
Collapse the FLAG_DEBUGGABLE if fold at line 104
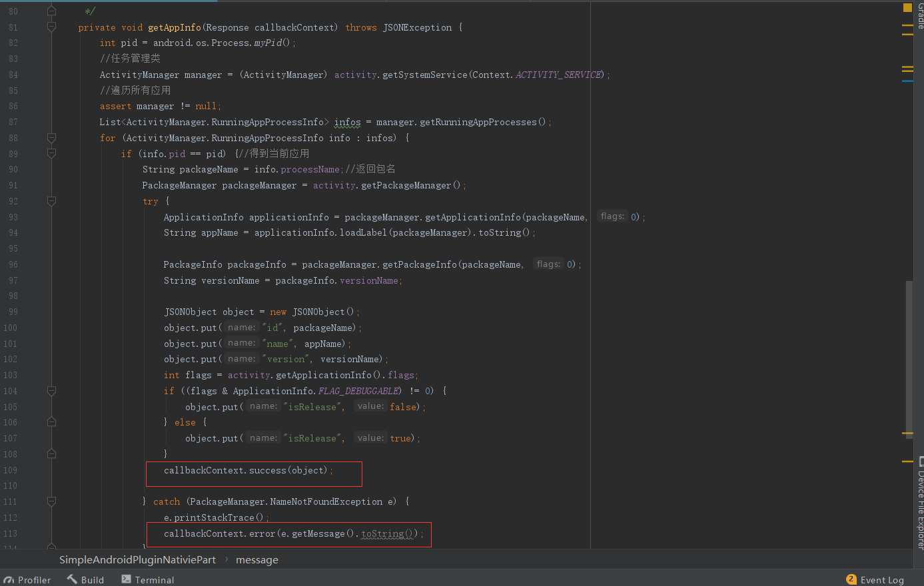pos(51,391)
